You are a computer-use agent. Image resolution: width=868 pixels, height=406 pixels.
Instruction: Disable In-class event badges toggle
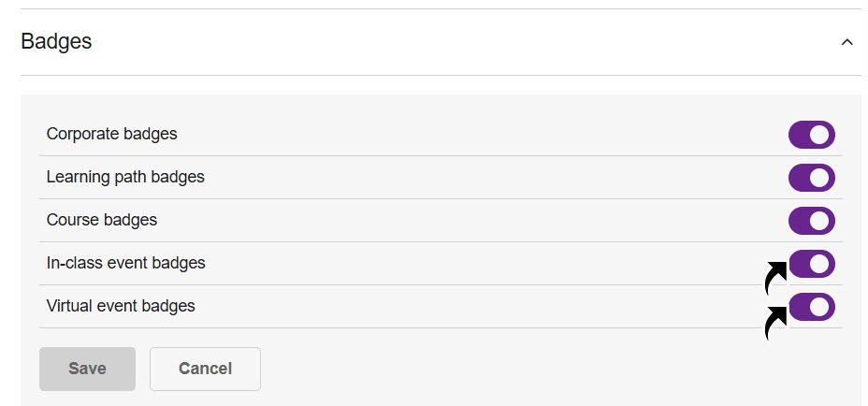(x=811, y=264)
